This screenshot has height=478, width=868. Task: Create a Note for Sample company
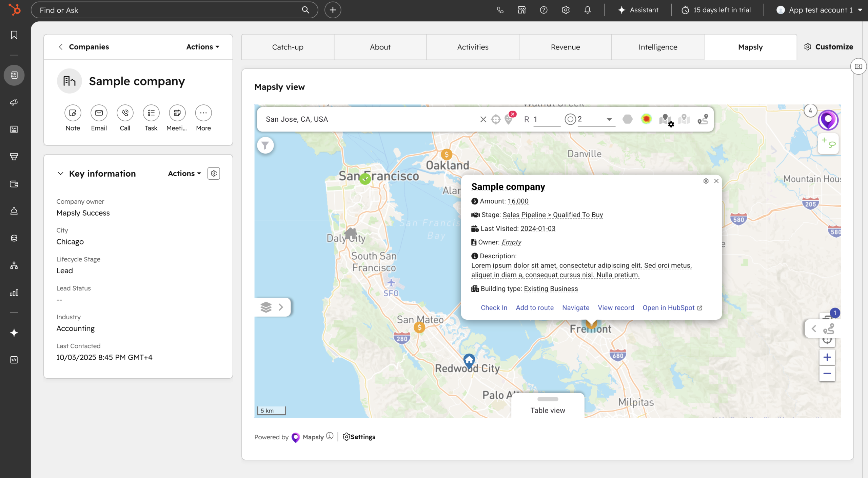tap(73, 113)
